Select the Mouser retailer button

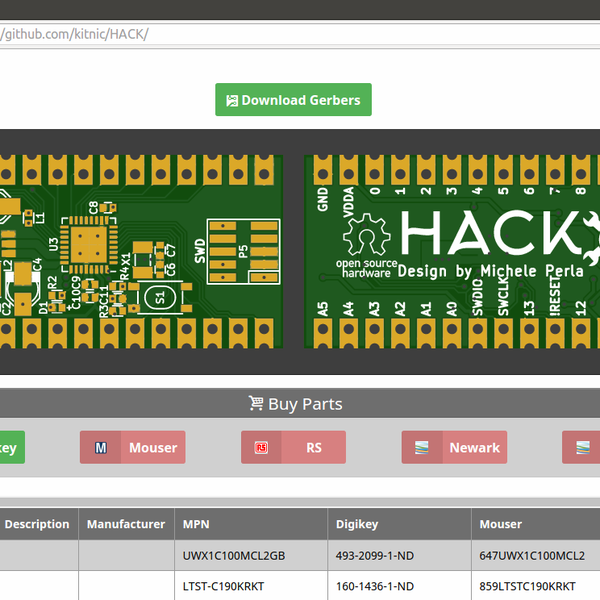(133, 447)
